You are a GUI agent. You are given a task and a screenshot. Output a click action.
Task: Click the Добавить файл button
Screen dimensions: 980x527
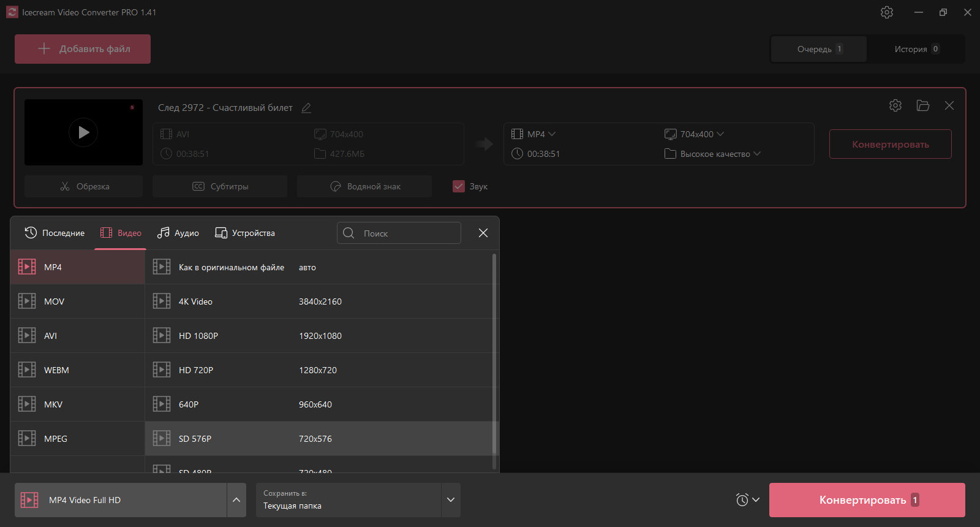point(83,49)
